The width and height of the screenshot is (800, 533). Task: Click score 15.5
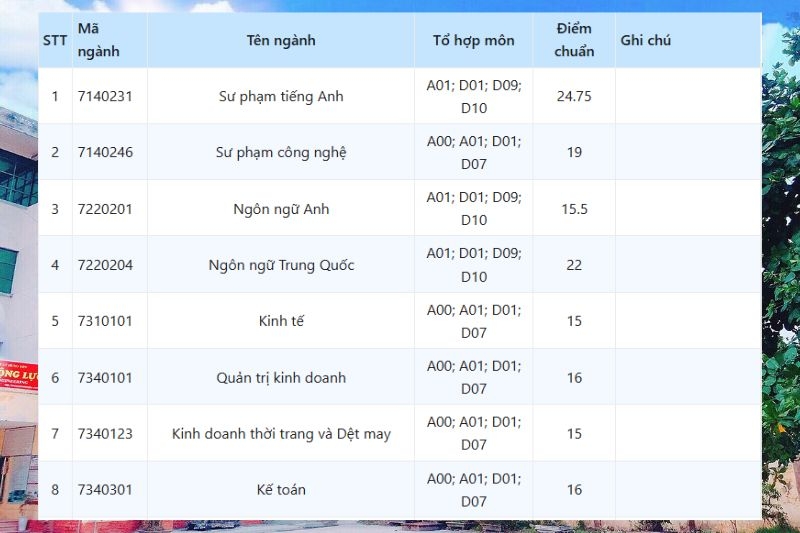coord(574,209)
